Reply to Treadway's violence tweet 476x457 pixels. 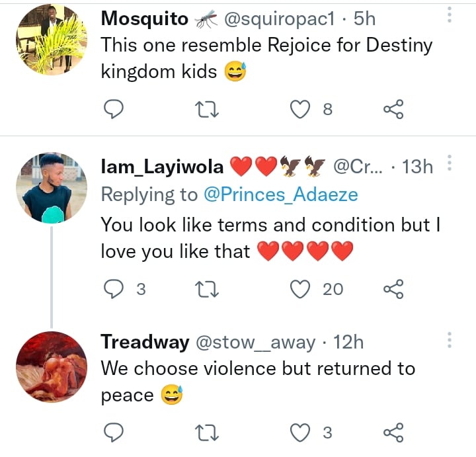114,433
